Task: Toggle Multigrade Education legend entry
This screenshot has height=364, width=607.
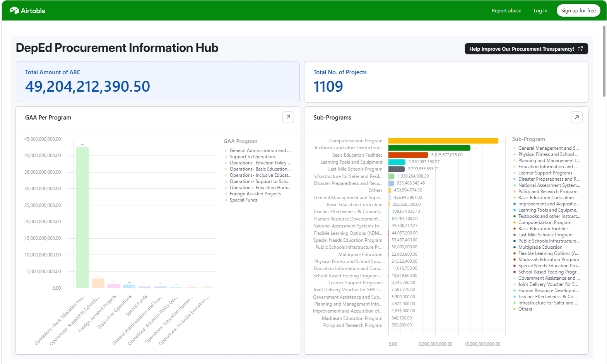Action: 538,247
